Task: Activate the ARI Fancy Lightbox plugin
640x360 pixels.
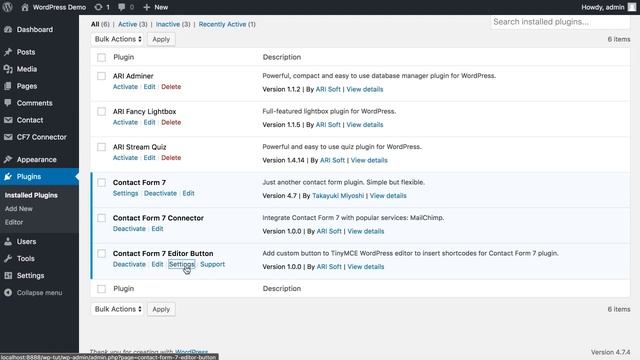Action: coord(125,122)
